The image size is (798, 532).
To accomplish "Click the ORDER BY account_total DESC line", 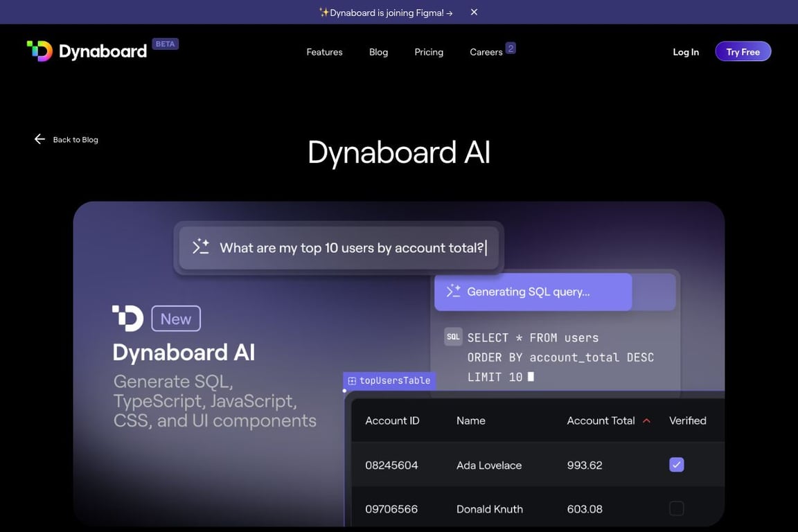I will [560, 358].
